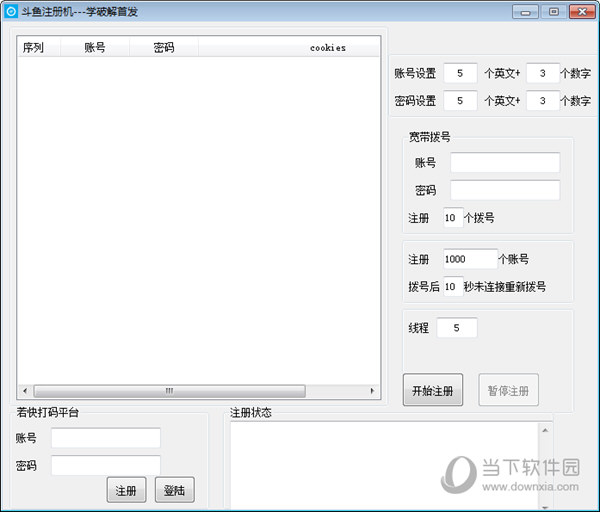The image size is (600, 512).
Task: Click the 注册 10 个拨号 count field
Action: click(453, 218)
